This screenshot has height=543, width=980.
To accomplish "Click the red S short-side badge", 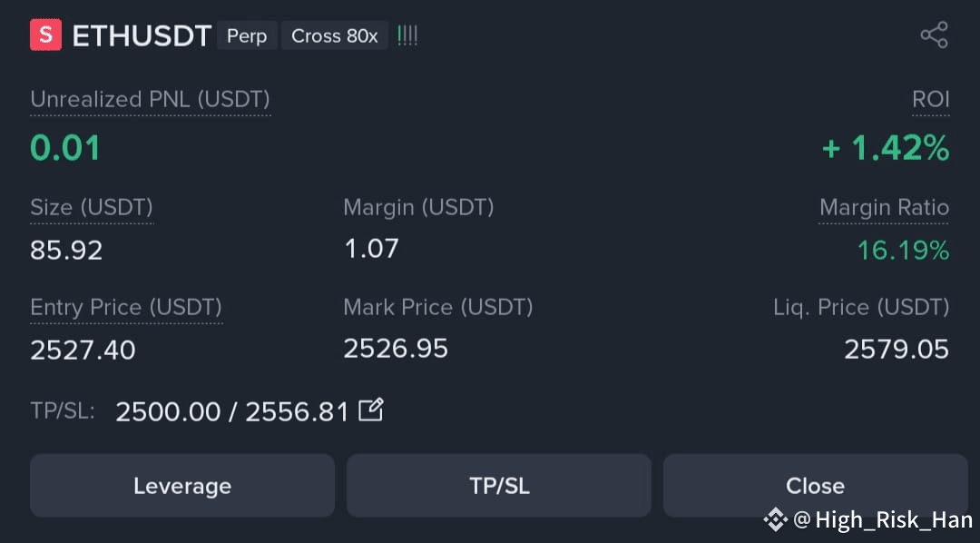I will (45, 35).
